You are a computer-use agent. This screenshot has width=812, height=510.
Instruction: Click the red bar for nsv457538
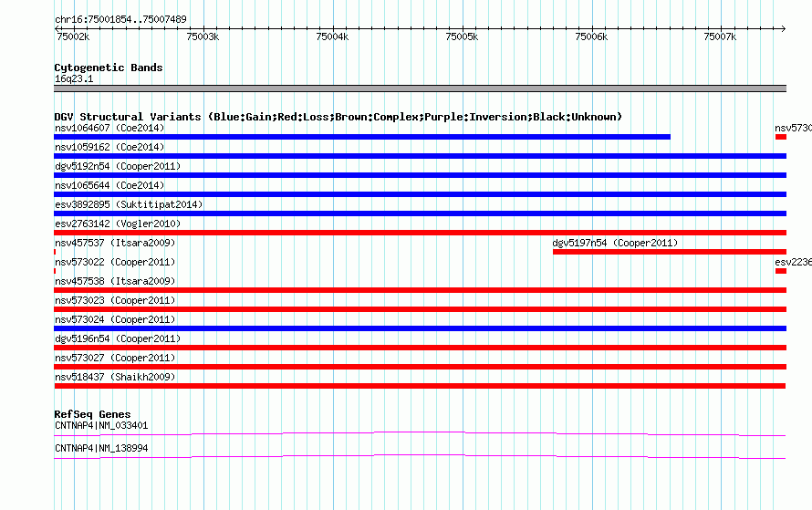[x=420, y=290]
